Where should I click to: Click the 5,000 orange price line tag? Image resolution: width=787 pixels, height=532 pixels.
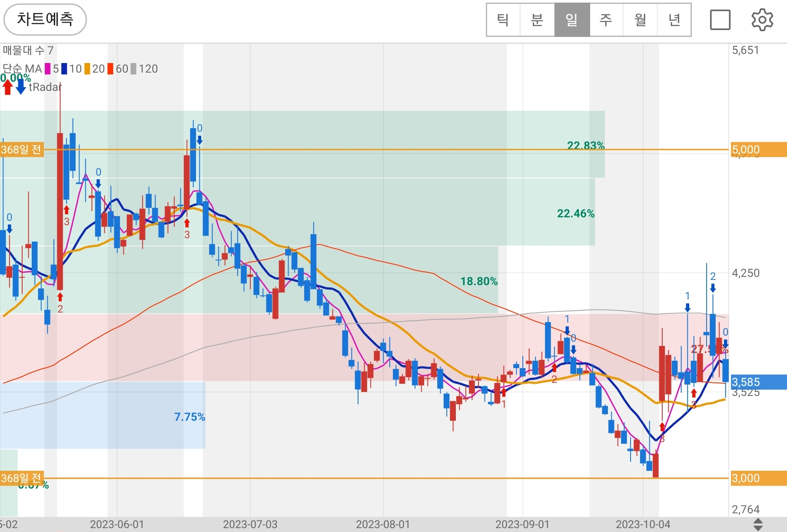(x=758, y=150)
